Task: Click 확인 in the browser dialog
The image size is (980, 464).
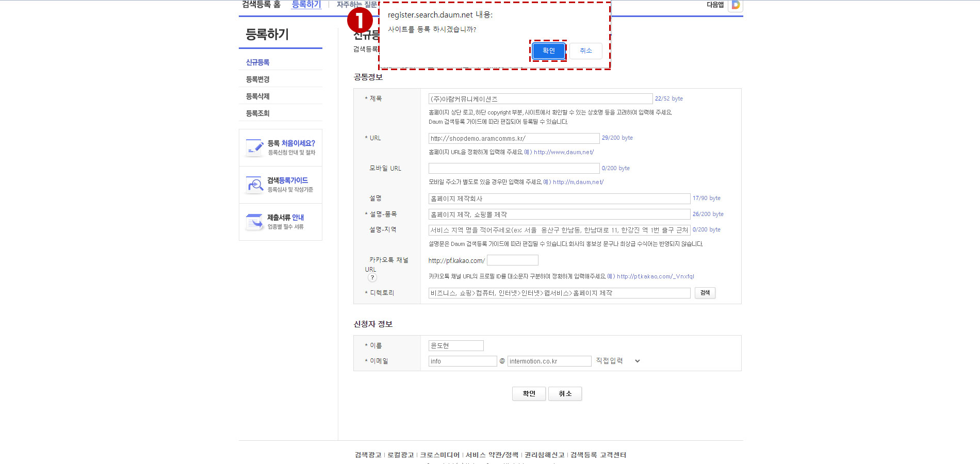Action: coord(548,51)
